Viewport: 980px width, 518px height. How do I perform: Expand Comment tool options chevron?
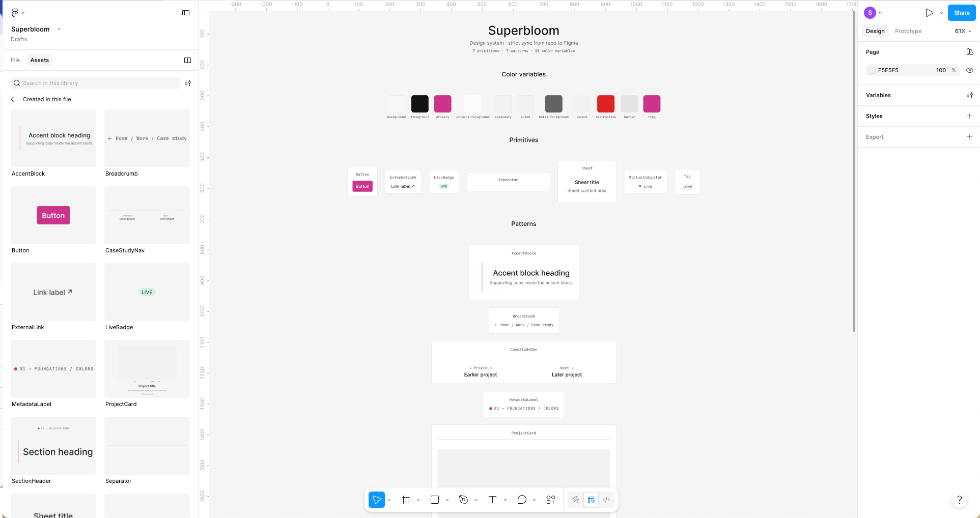pos(535,500)
